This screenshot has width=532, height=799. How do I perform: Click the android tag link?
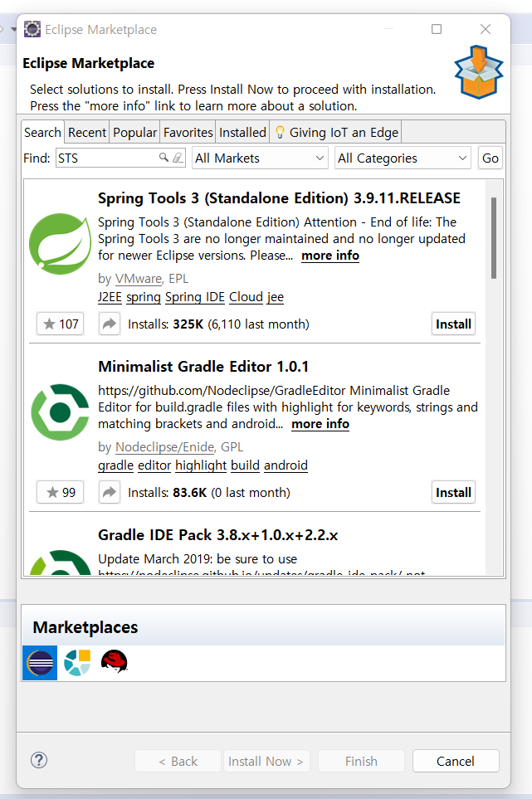286,465
